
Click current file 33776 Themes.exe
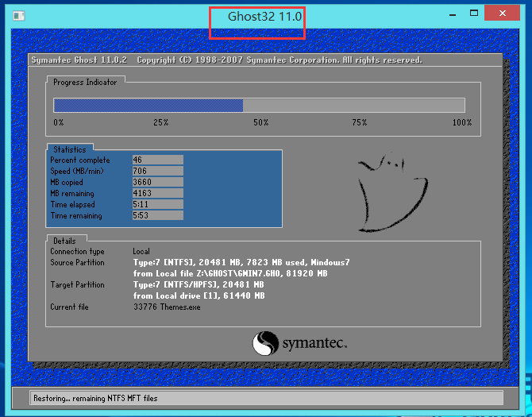167,307
